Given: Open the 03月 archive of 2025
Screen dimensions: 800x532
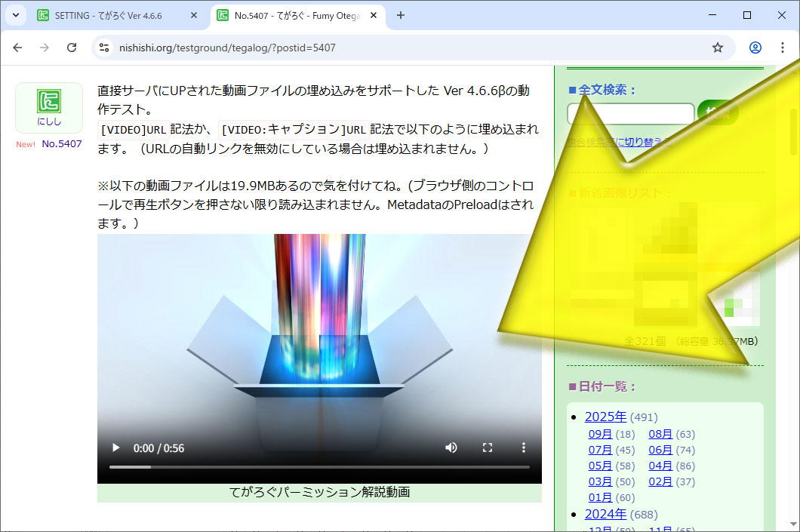Looking at the screenshot, I should click(x=600, y=481).
